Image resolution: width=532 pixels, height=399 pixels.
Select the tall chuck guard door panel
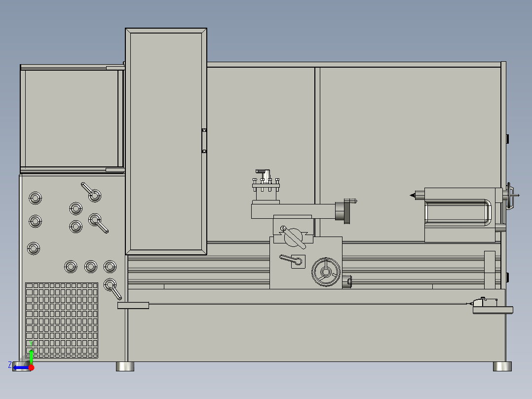point(166,141)
